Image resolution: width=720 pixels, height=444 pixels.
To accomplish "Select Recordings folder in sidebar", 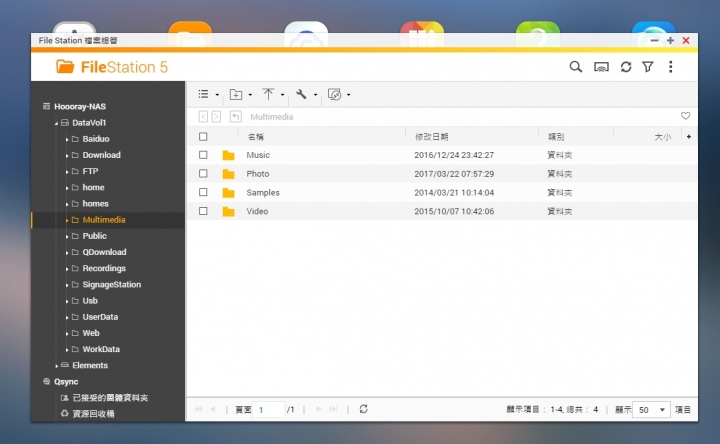I will click(x=104, y=268).
